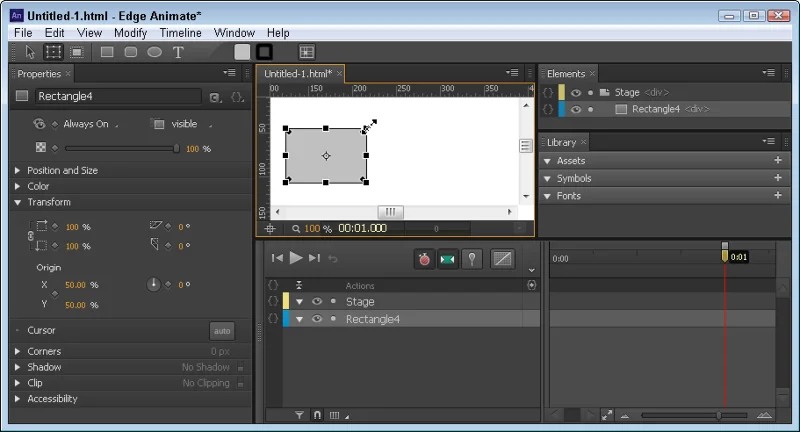
Task: Click the stage horizontal scrollbar thumb
Action: click(390, 211)
